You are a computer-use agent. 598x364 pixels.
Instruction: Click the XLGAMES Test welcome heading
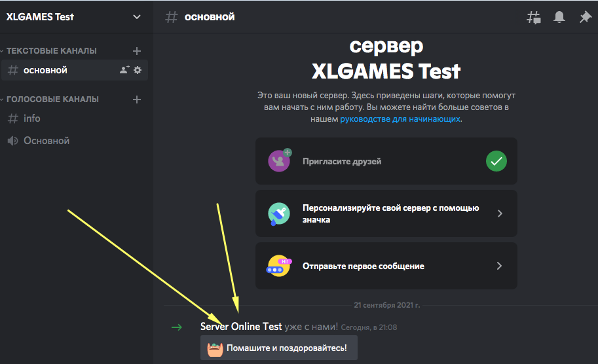pyautogui.click(x=386, y=71)
